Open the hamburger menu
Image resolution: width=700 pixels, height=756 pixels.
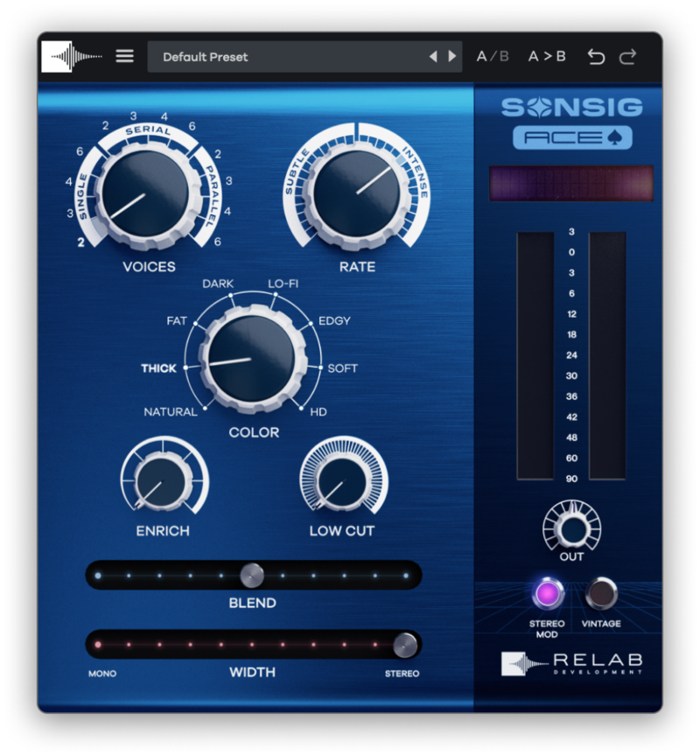click(124, 56)
